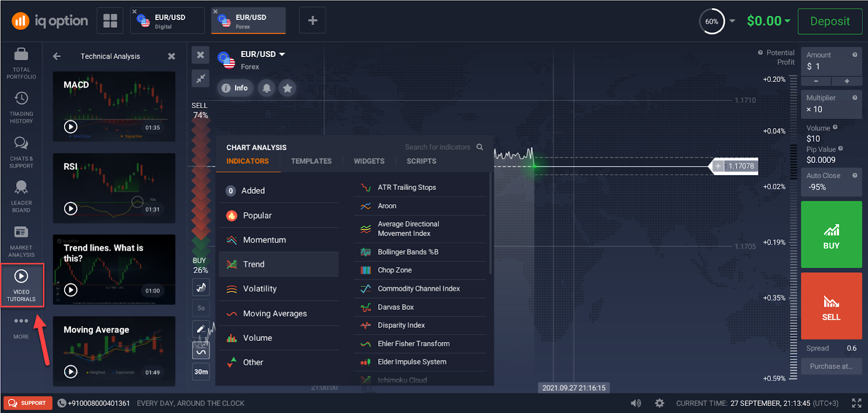This screenshot has height=413, width=868.
Task: Click the chart collapse arrows icon
Action: click(x=201, y=78)
